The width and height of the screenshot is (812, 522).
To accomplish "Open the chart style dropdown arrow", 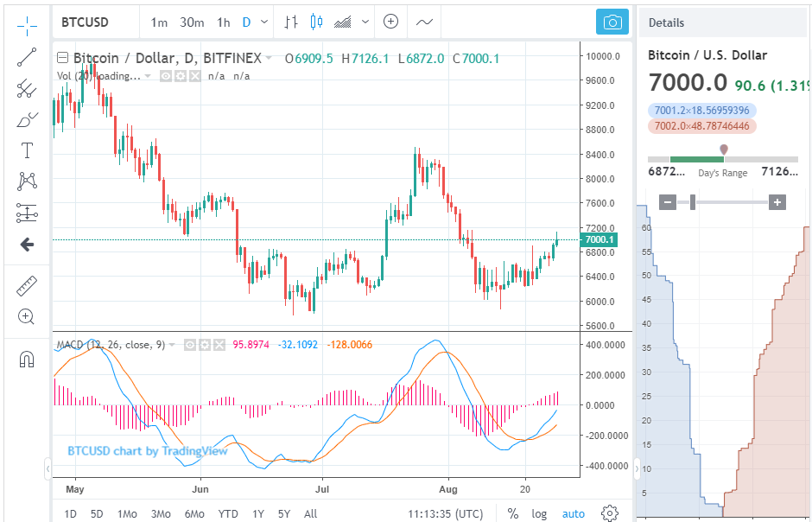I will coord(365,22).
